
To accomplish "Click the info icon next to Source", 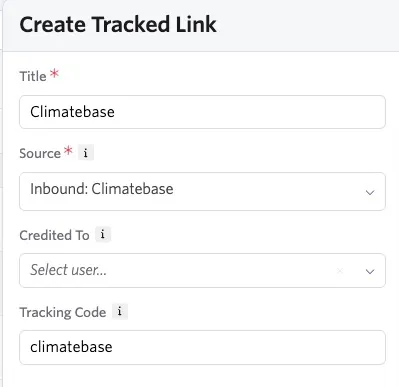I will (x=86, y=153).
